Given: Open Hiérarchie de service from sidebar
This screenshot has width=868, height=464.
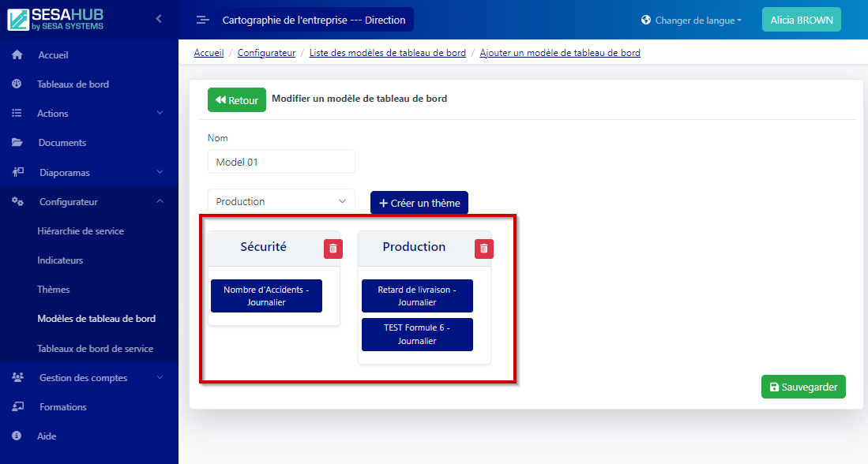Looking at the screenshot, I should coord(81,230).
